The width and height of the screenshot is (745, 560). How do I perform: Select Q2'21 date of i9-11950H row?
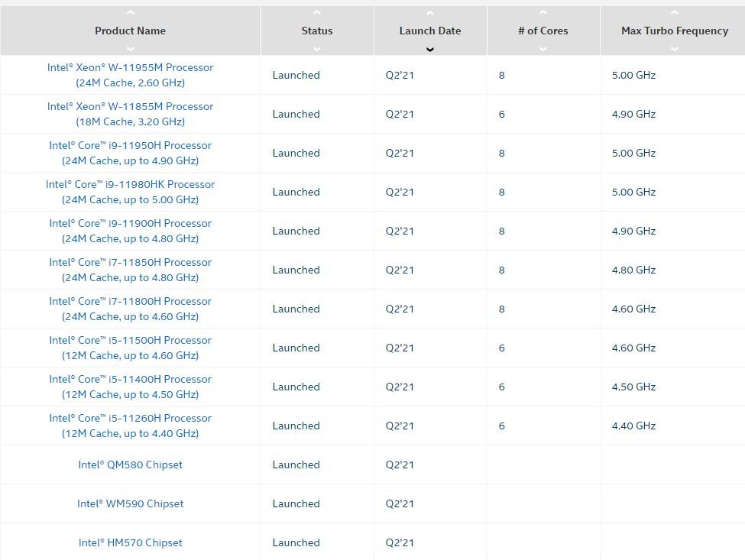click(400, 153)
